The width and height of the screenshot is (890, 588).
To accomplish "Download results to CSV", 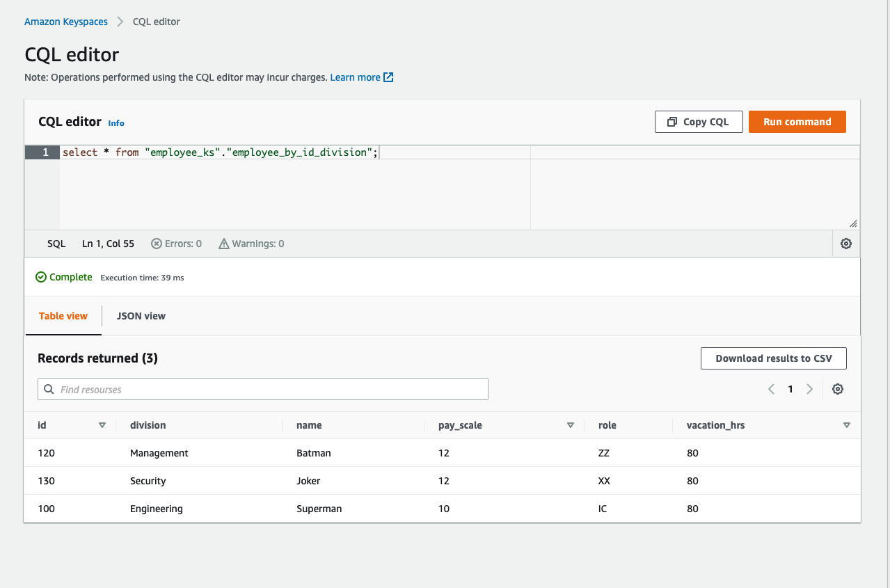I will pos(774,358).
